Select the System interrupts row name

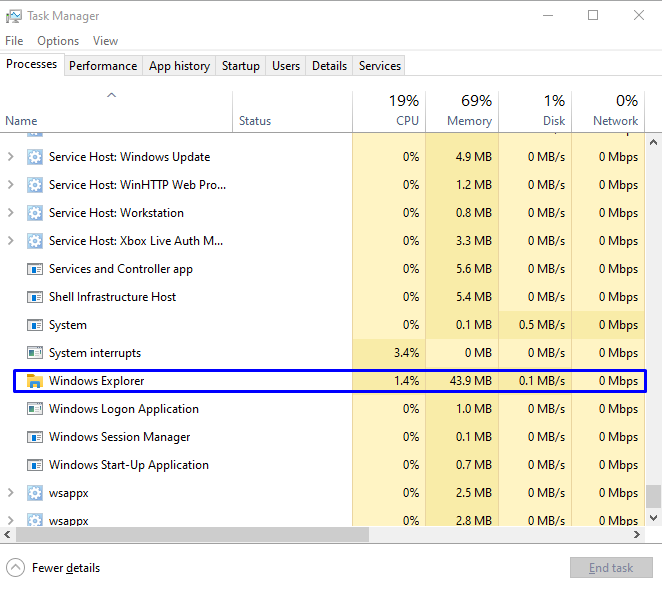(95, 353)
